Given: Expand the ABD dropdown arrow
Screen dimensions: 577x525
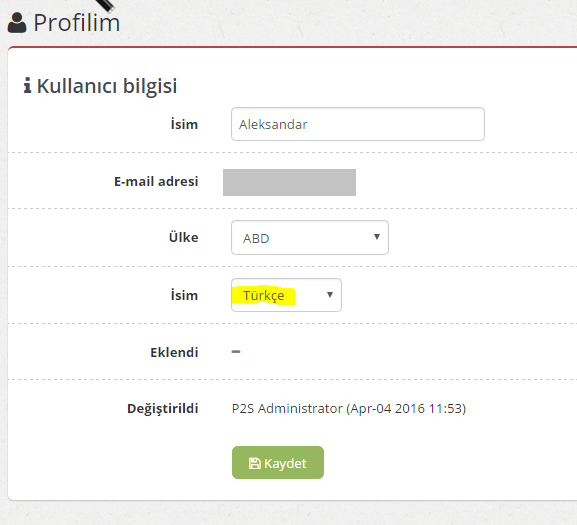Looking at the screenshot, I should pos(376,237).
